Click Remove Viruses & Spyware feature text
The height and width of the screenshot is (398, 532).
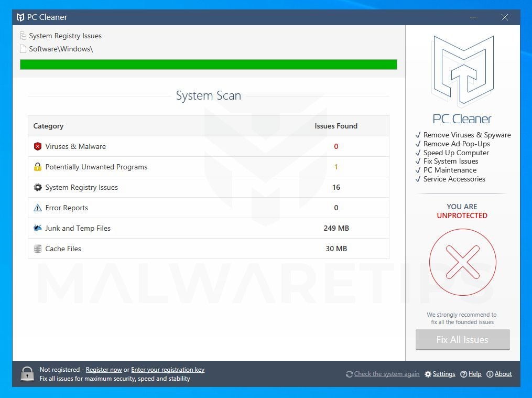click(x=467, y=135)
